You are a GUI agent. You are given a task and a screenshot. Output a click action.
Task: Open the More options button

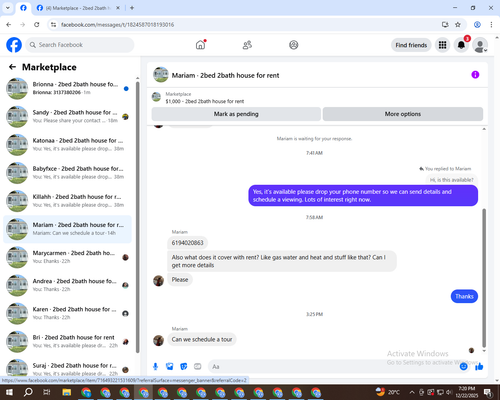pyautogui.click(x=403, y=114)
